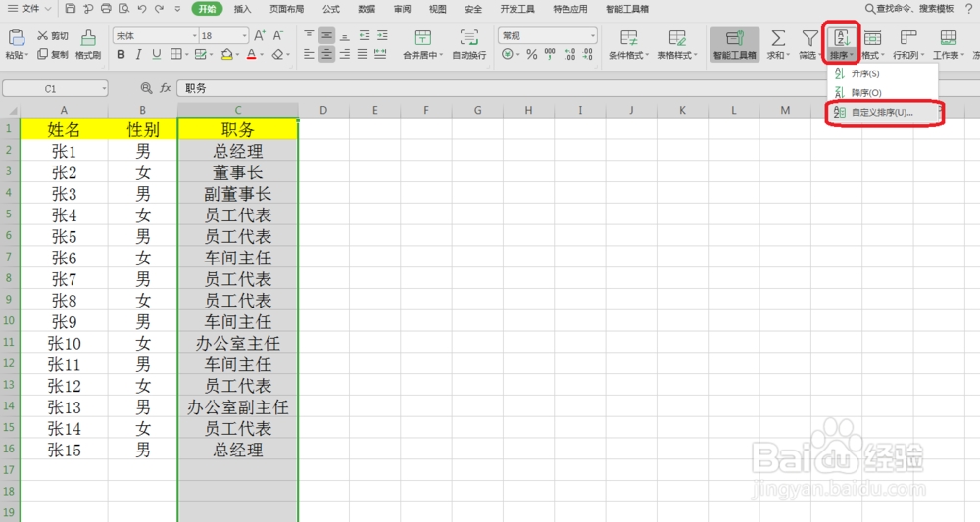Viewport: 980px width, 522px height.
Task: Activate the Format Painter 格式刷
Action: pos(88,45)
